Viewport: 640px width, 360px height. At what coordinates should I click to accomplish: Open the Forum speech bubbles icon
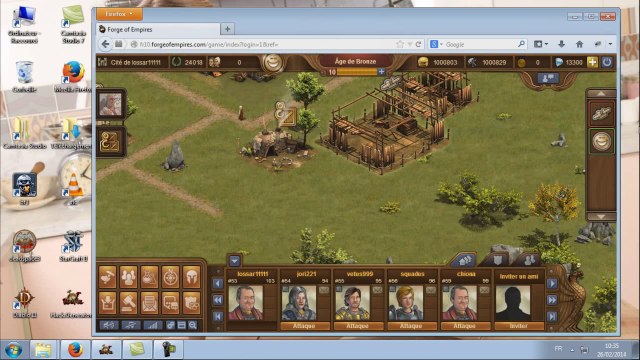[x=170, y=302]
